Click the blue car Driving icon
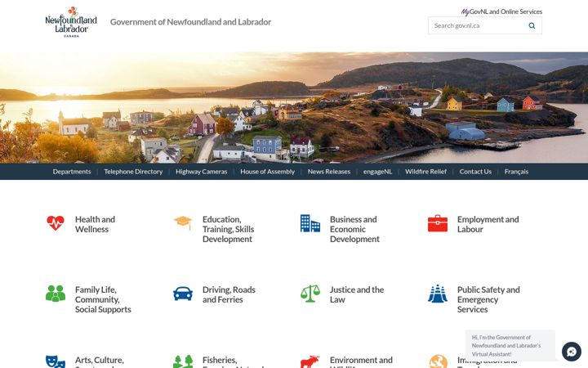The width and height of the screenshot is (588, 368). (183, 294)
